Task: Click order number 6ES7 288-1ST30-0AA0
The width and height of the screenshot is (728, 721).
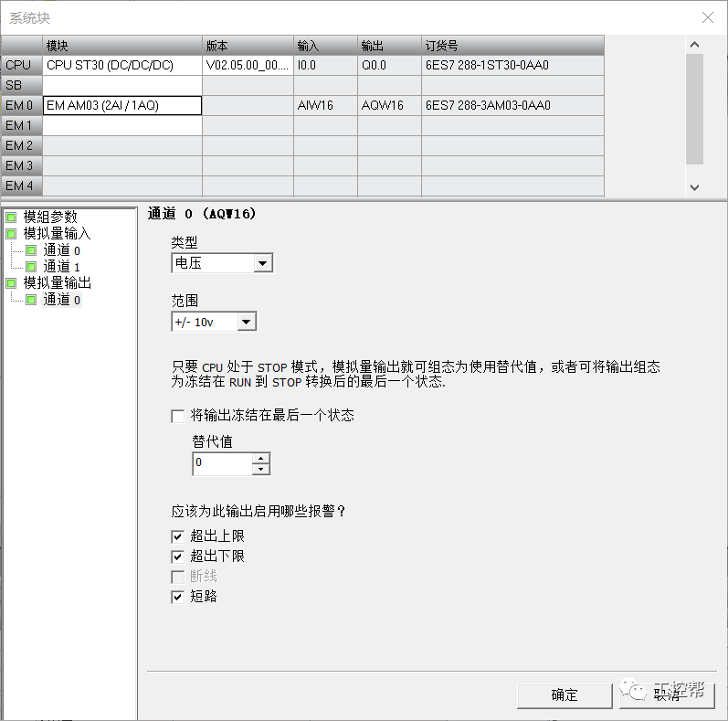Action: point(513,65)
